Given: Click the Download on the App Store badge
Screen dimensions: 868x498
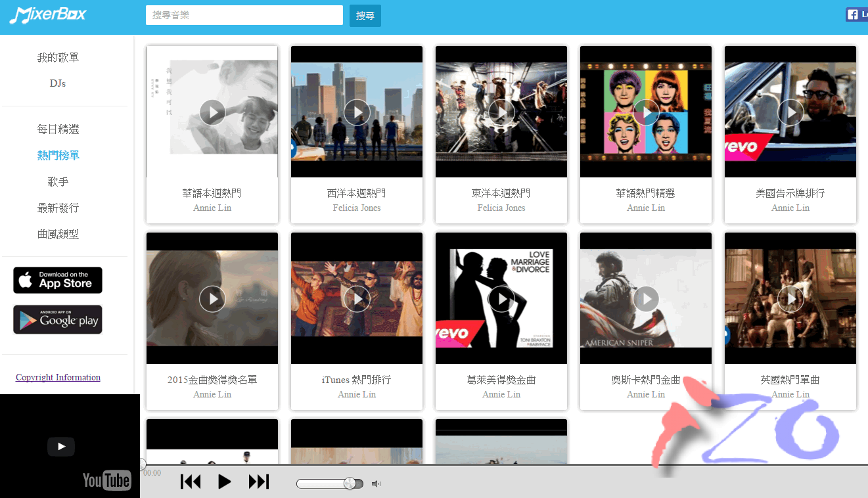Looking at the screenshot, I should pos(57,280).
